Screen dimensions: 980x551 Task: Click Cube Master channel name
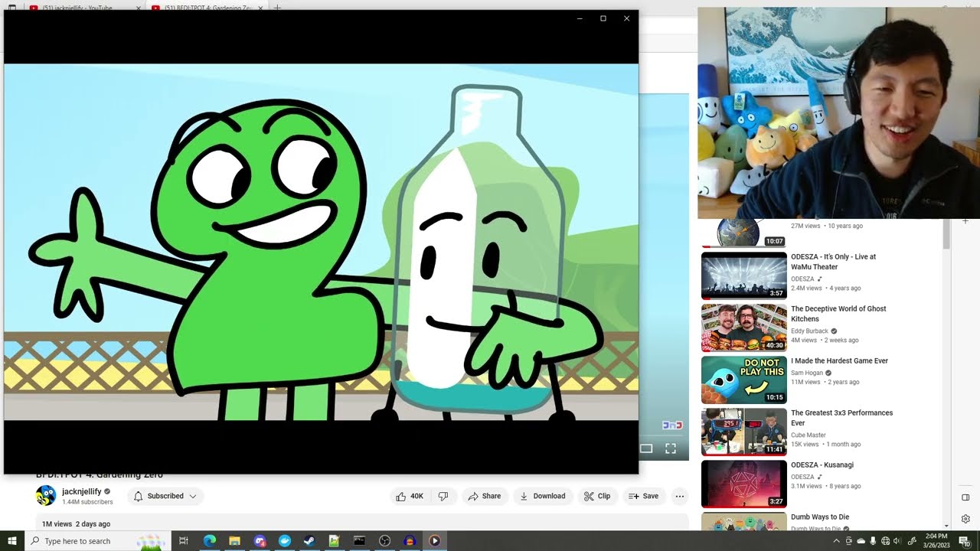pos(808,435)
